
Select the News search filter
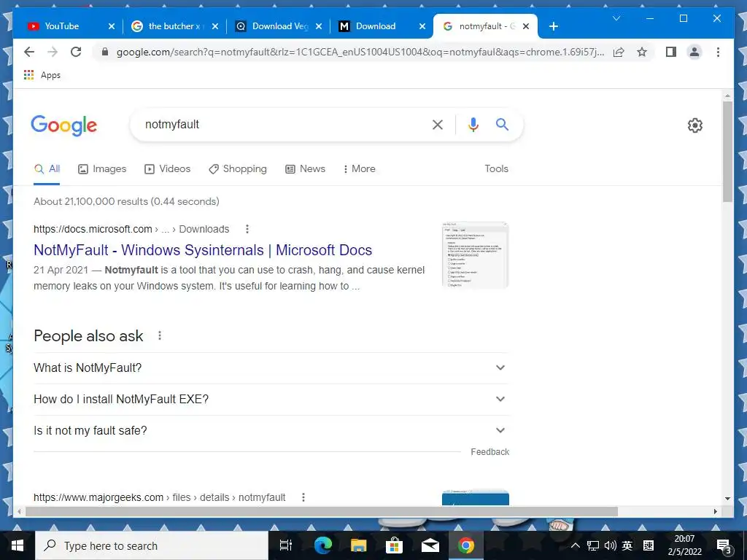[305, 169]
